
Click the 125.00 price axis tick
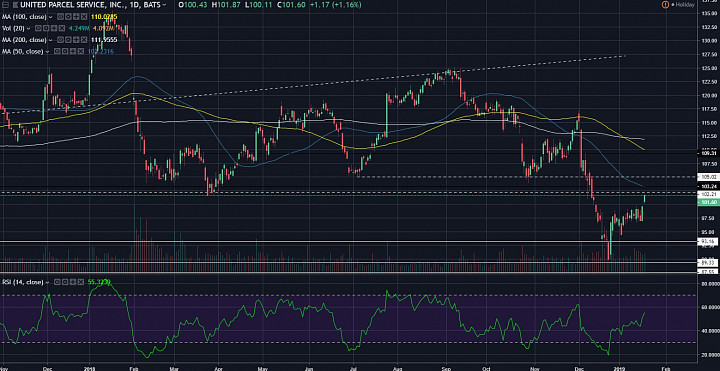click(x=709, y=68)
